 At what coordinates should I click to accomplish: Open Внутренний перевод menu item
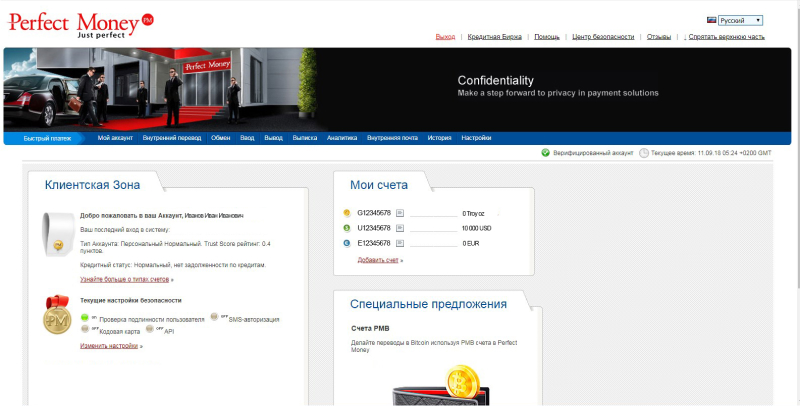click(x=172, y=138)
